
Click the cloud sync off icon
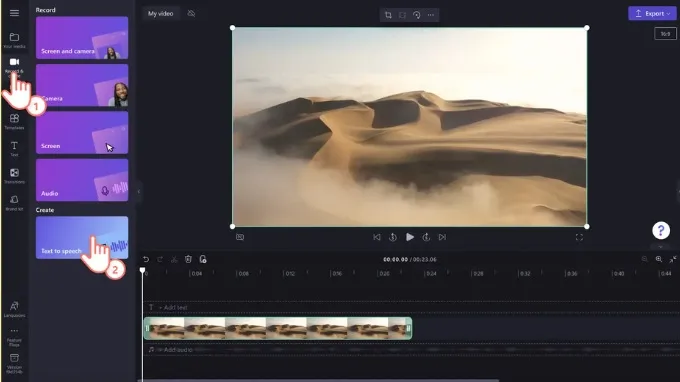[191, 13]
